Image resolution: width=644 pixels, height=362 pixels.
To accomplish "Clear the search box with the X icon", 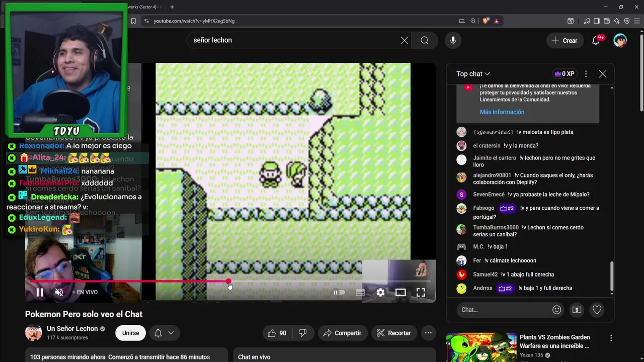I will coord(405,40).
